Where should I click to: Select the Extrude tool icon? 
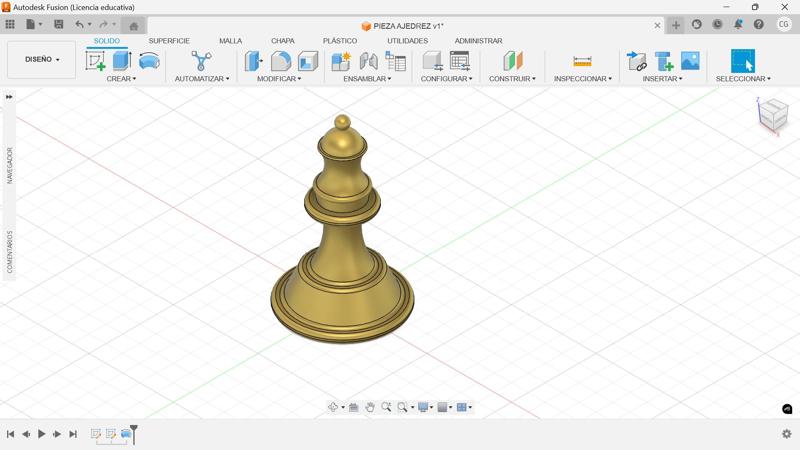tap(122, 61)
